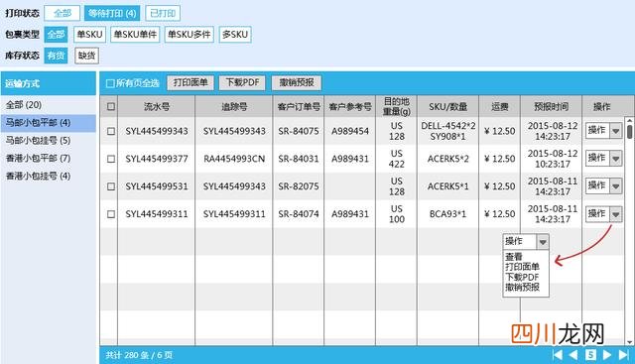The image size is (635, 364).
Task: Select shipping method 马邮小包挂号 (5)
Action: [49, 141]
